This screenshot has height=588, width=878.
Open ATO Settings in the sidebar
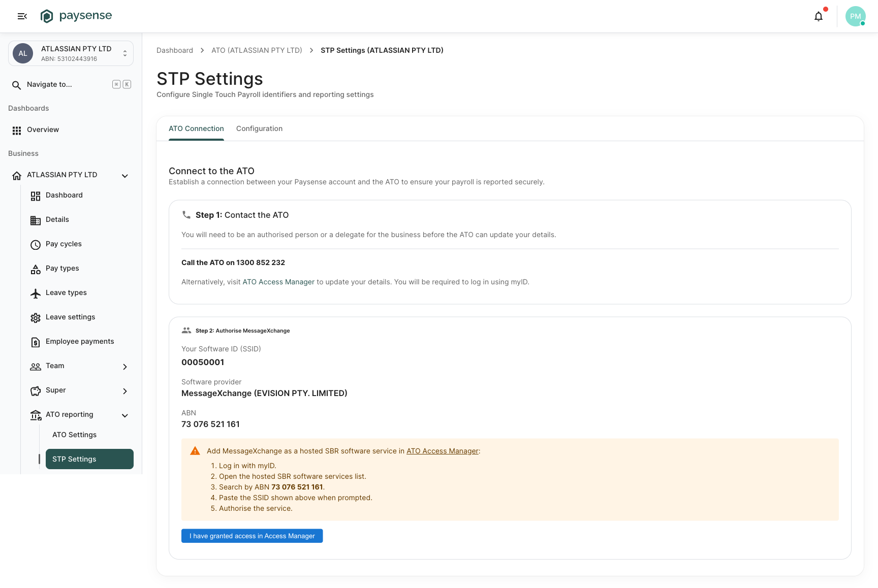(x=89, y=435)
